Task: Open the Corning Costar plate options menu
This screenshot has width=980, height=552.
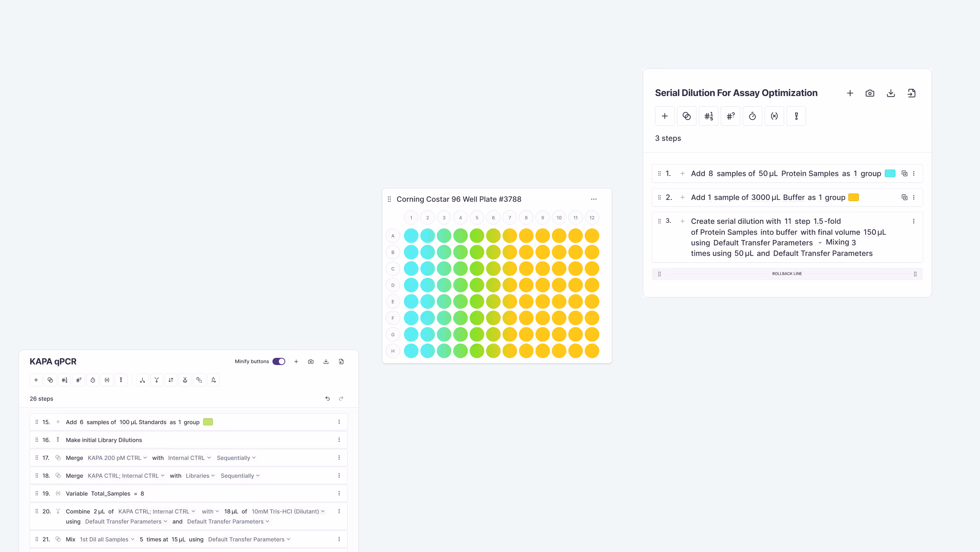Action: click(594, 199)
